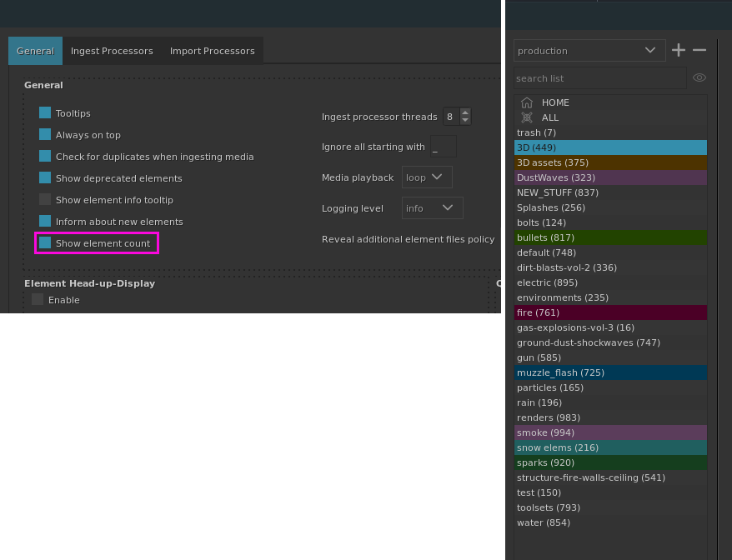732x560 pixels.
Task: Select the 3D assets (375) list
Action: [x=610, y=162]
